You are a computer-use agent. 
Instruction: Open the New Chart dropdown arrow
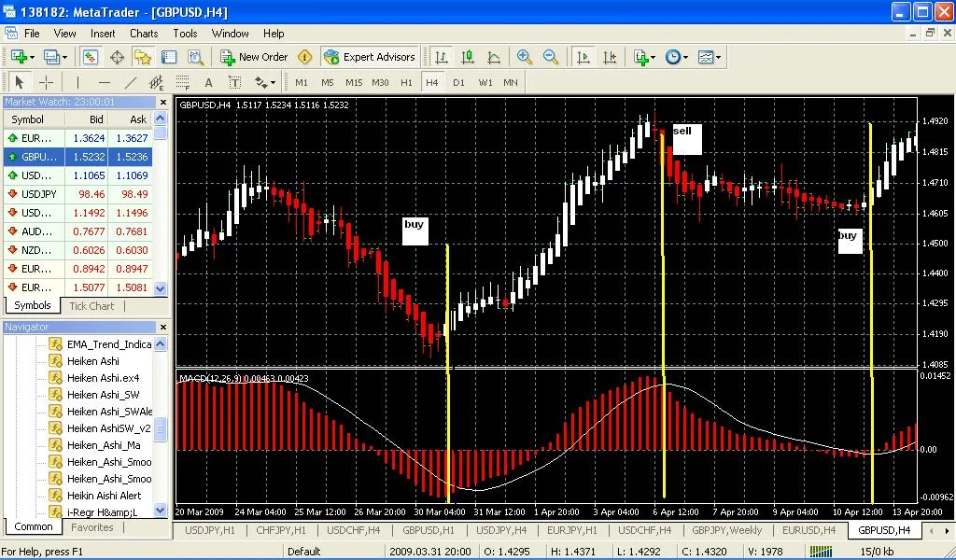tap(32, 58)
